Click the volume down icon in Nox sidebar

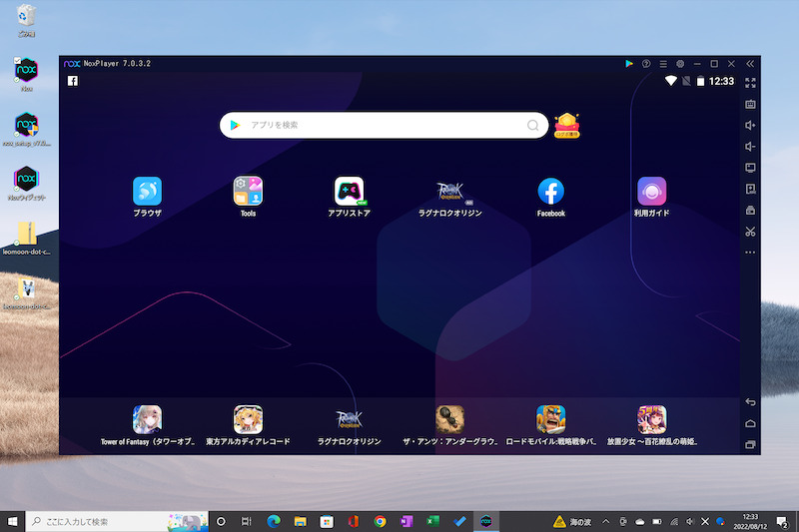coord(750,147)
